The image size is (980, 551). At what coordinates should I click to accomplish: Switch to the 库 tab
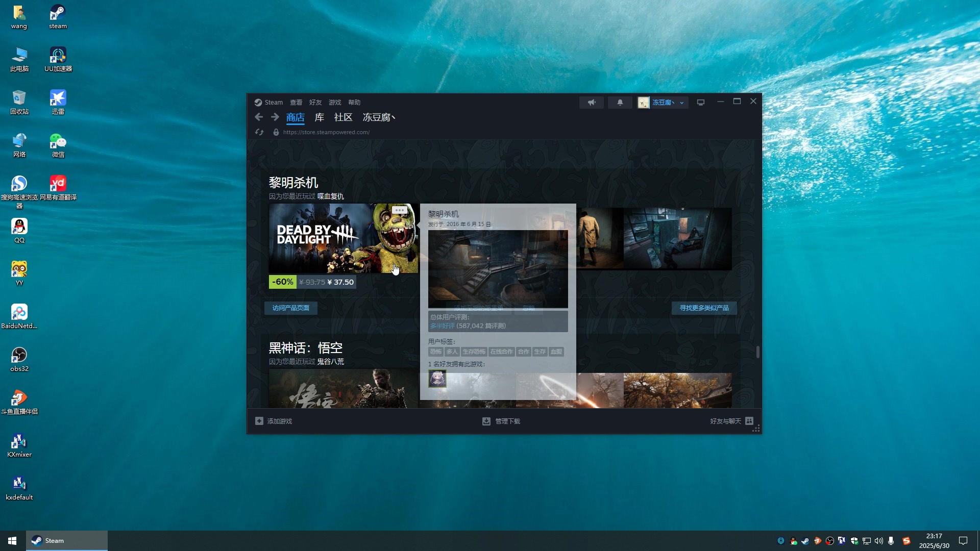(320, 117)
